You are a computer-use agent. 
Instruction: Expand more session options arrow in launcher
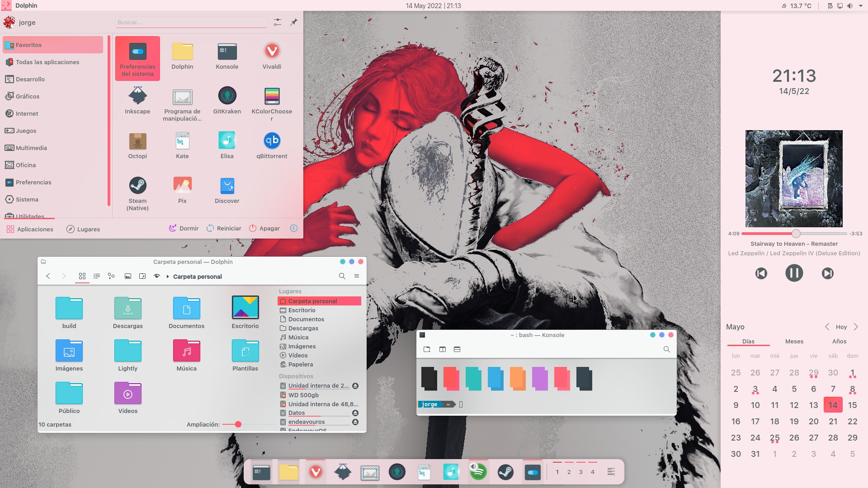[294, 229]
